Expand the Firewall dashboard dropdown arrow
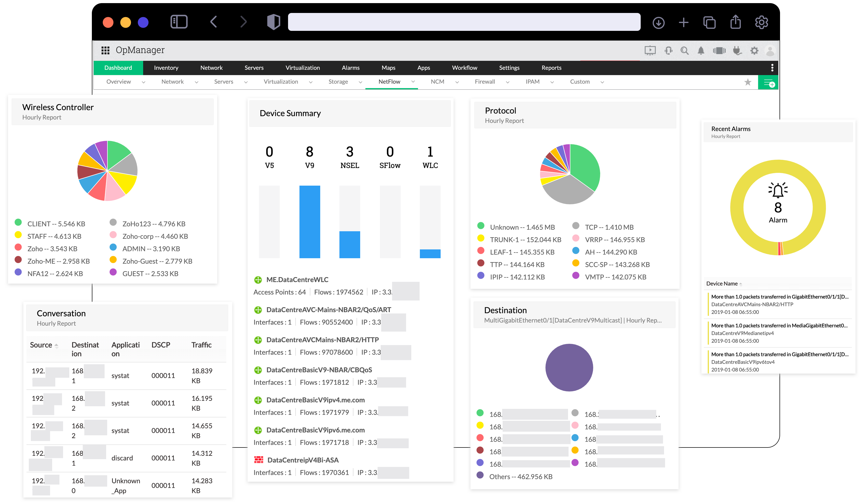Image resolution: width=861 pixels, height=504 pixels. pyautogui.click(x=507, y=82)
